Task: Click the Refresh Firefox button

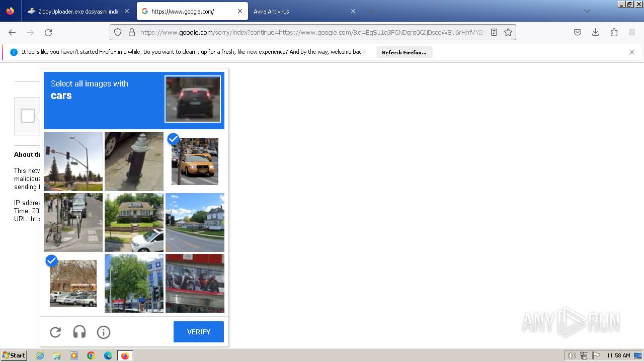Action: tap(404, 52)
